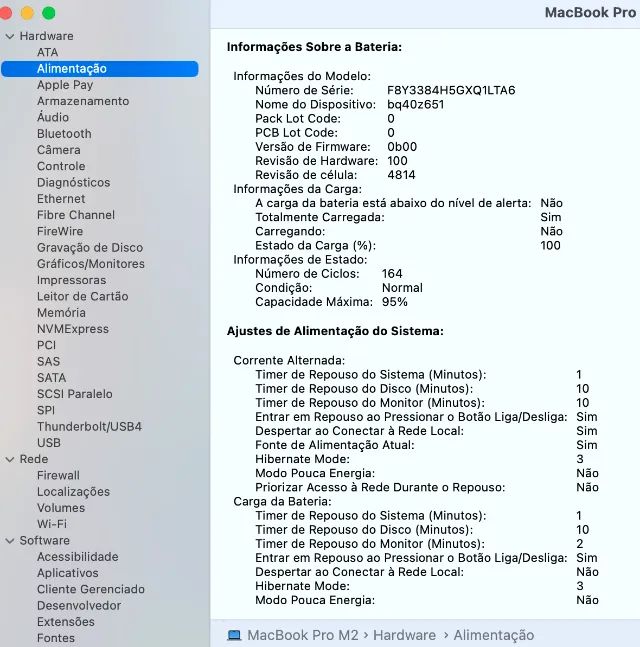Select SCSI Paralelo entry
Viewport: 640px width, 647px height.
tap(75, 394)
